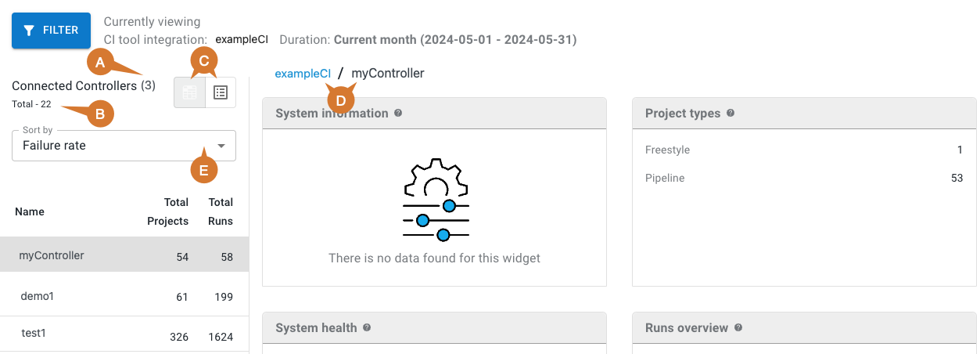The image size is (980, 354).
Task: Open help icon beside Project types
Action: (x=731, y=113)
